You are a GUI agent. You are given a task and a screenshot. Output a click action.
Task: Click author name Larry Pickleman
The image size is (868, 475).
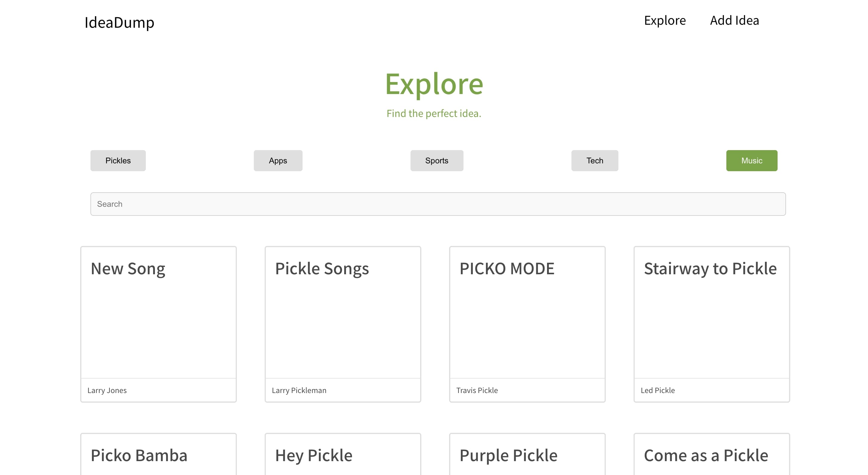coord(299,390)
